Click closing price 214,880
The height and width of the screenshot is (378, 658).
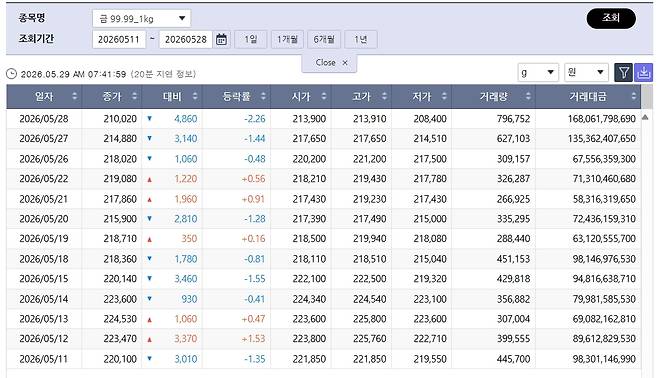120,138
